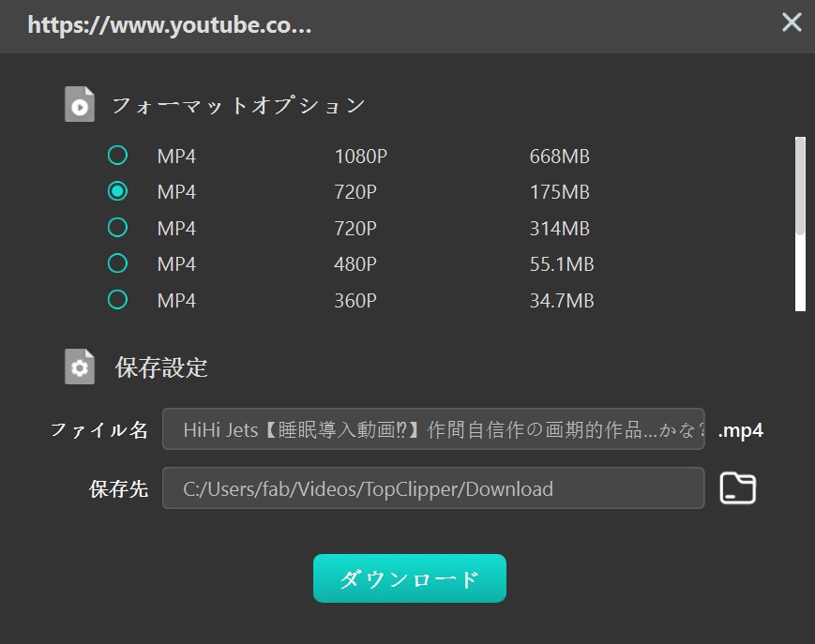
Task: Click the 360P resolution text
Action: point(355,301)
